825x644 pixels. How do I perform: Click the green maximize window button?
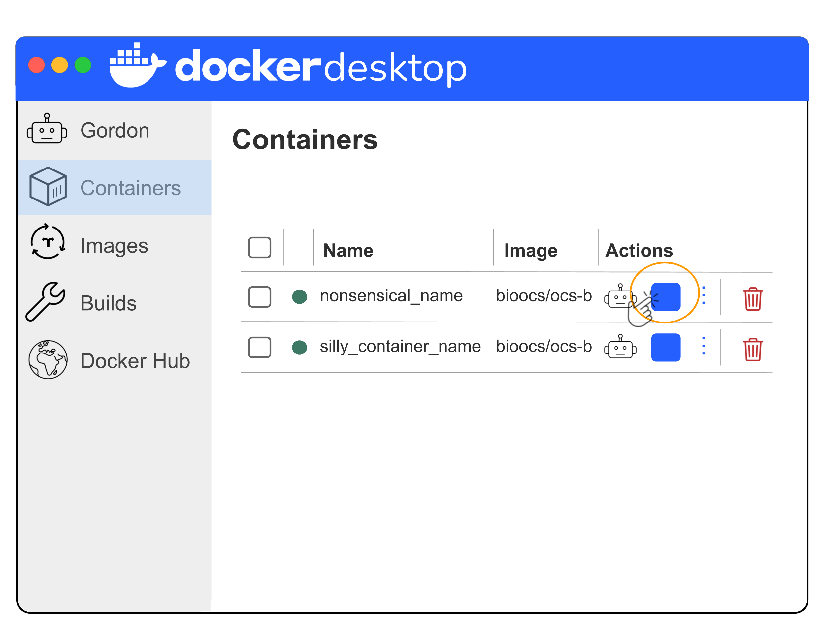(x=83, y=65)
